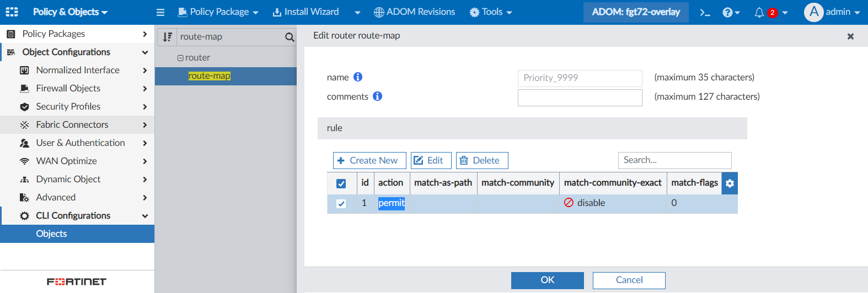Toggle the hamburger sidebar menu icon
The width and height of the screenshot is (868, 293).
(x=160, y=12)
